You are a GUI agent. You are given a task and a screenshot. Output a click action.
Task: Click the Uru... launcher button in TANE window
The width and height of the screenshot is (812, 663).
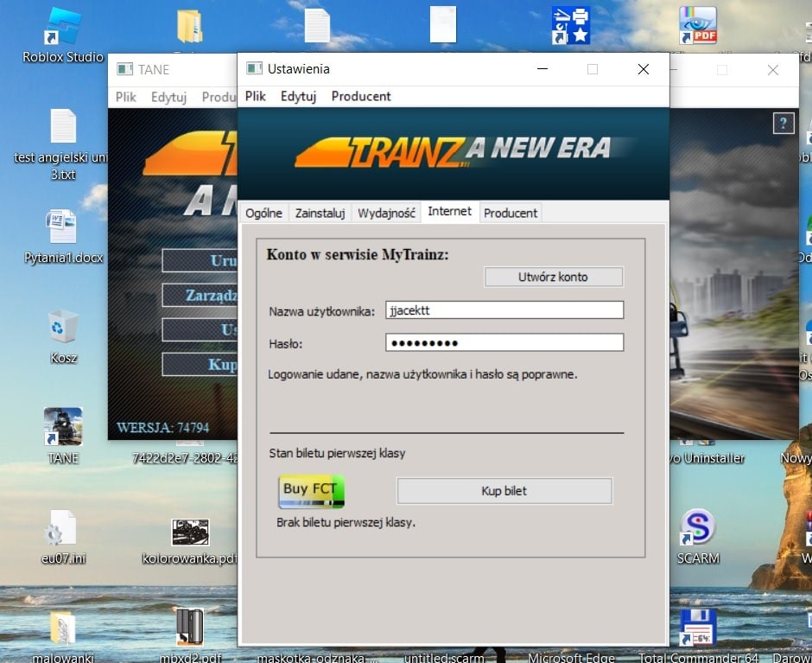[200, 260]
